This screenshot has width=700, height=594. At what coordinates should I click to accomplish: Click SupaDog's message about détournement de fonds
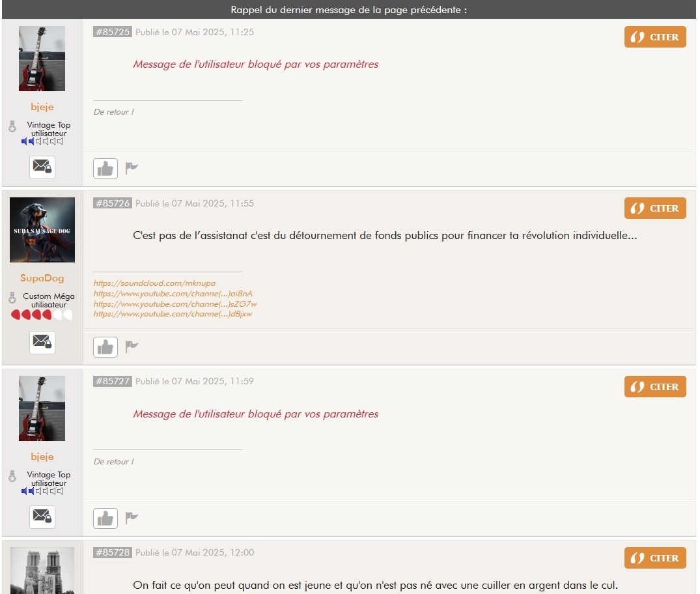coord(385,235)
